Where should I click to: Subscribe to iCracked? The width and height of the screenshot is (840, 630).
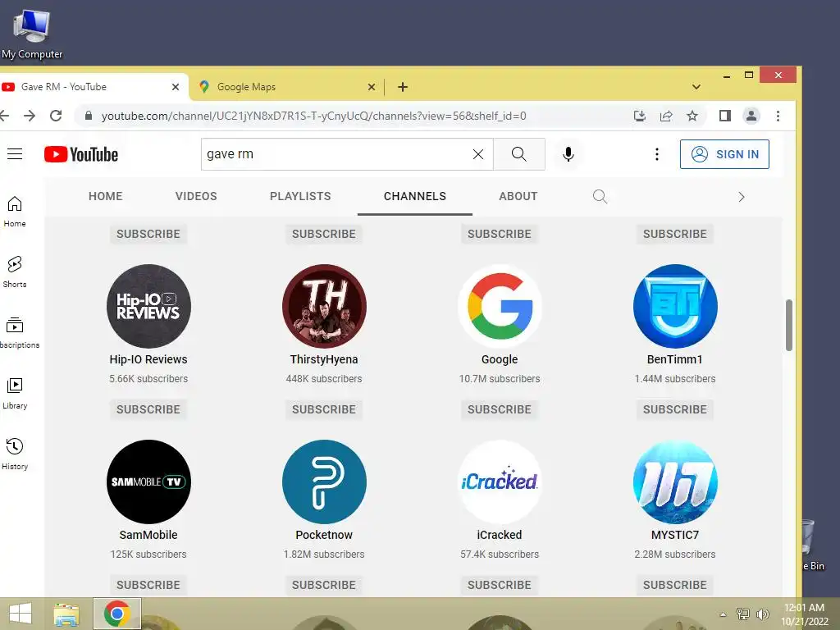click(500, 585)
